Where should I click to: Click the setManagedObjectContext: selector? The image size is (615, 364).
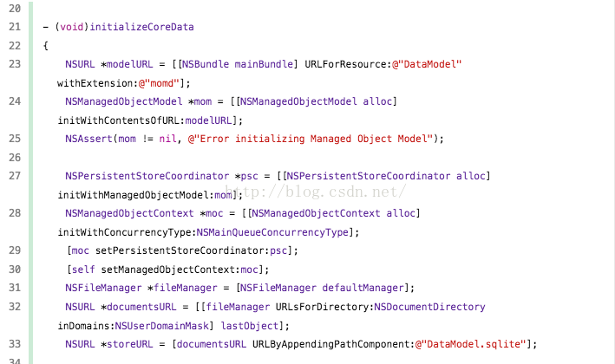point(171,270)
